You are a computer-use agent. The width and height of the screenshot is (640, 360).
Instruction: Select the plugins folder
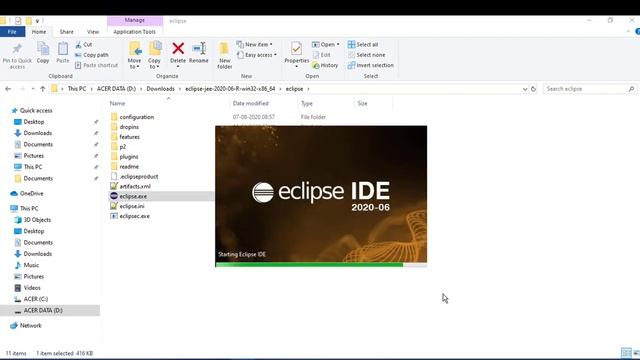(x=129, y=157)
